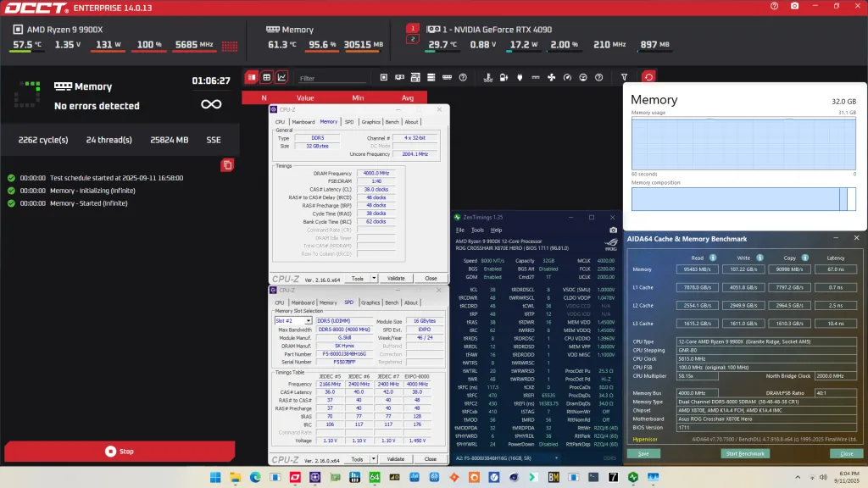The height and width of the screenshot is (488, 868).
Task: Click the funnel filter icon in OCCT toolbar
Action: pos(625,78)
